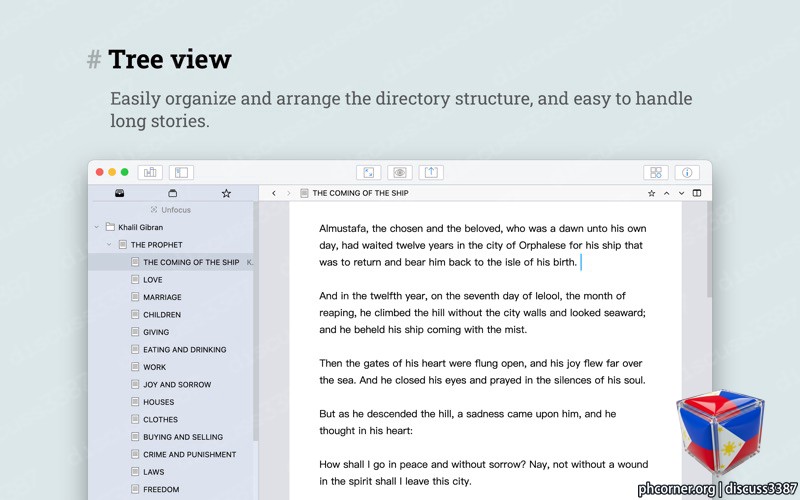This screenshot has width=800, height=500.
Task: Open the LOVE chapter
Action: pyautogui.click(x=153, y=280)
